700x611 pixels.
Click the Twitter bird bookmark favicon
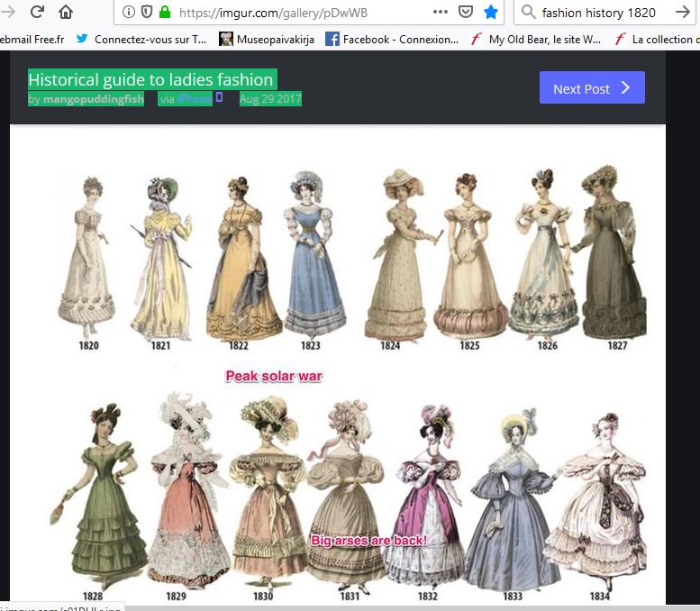(82, 39)
